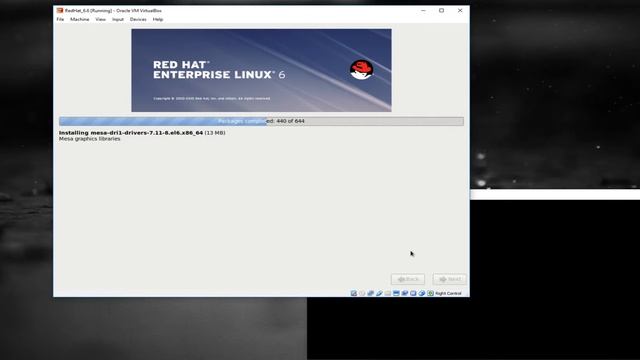Screen dimensions: 640x360
Task: Open the Devices menu
Action: pos(138,19)
